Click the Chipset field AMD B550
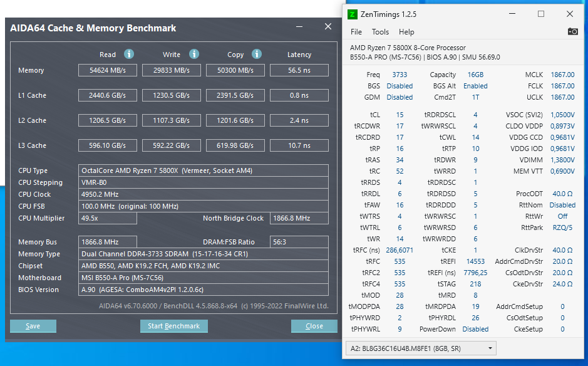This screenshot has width=588, height=366. point(204,266)
